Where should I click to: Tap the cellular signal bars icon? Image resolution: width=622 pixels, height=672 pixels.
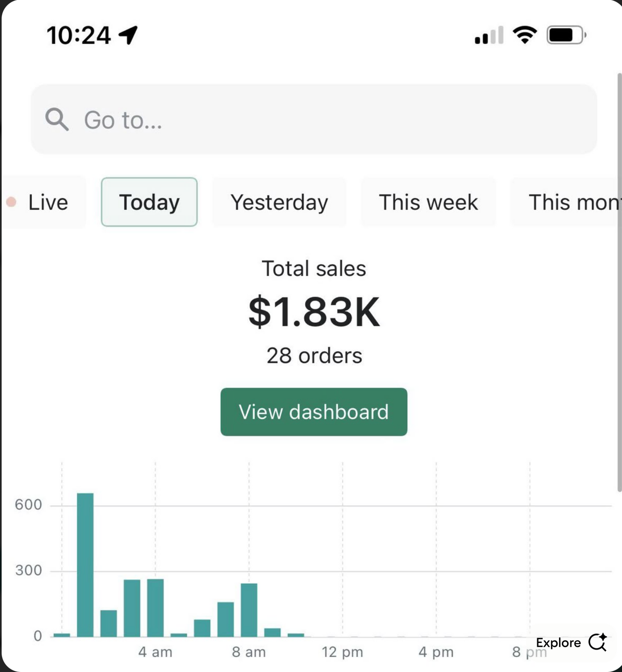(x=489, y=36)
